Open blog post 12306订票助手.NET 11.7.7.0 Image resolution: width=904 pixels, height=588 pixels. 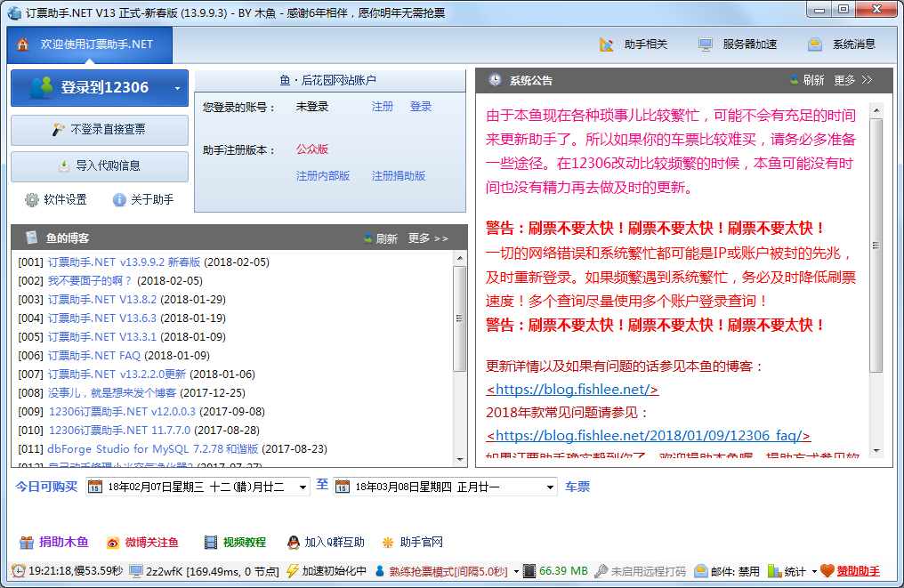point(119,430)
